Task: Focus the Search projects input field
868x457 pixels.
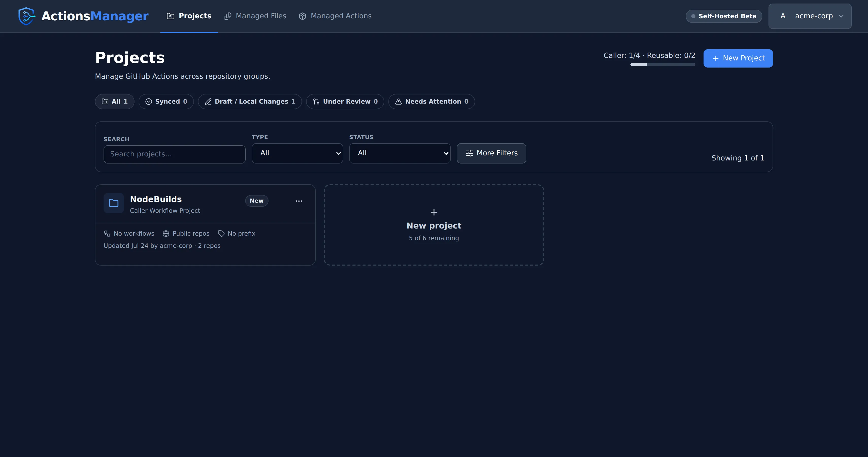Action: [175, 154]
